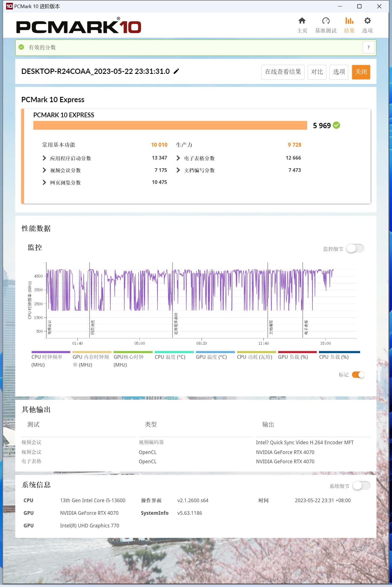Switch to 基准测试 tab label
Screen dimensions: 392x587
[x=326, y=31]
